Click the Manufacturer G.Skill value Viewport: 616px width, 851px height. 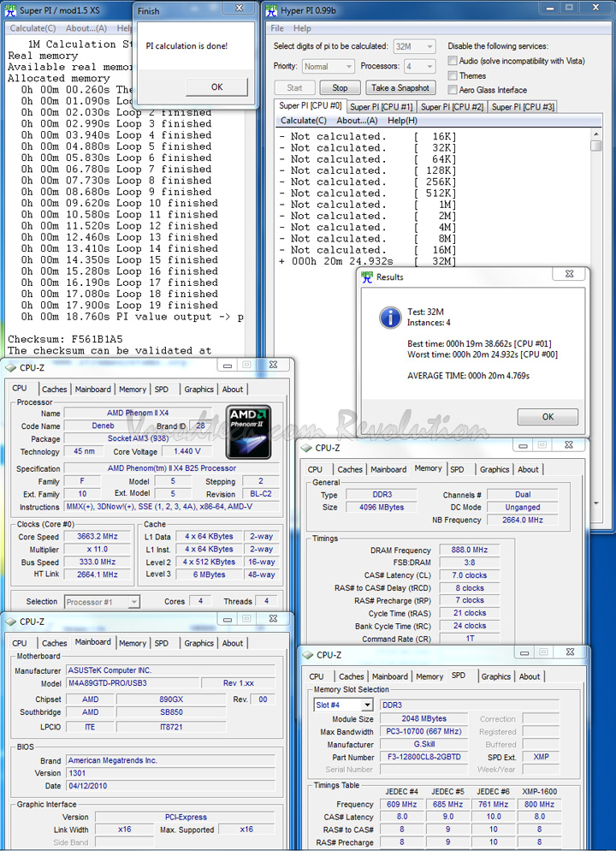(x=423, y=744)
